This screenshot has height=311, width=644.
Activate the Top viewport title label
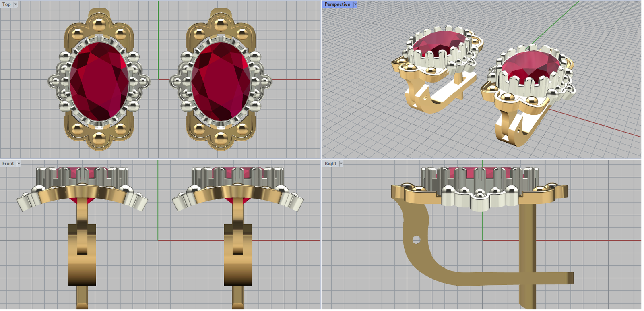pos(7,4)
